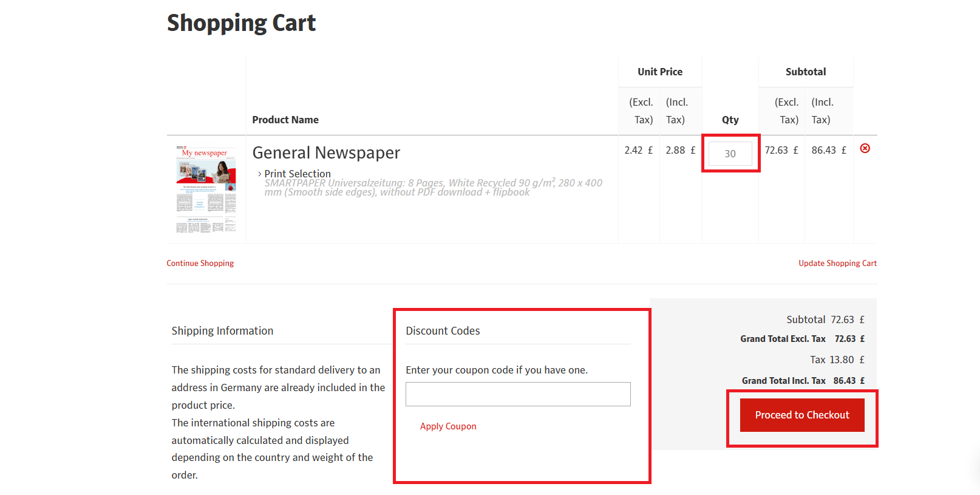Proceed to Checkout
Viewport: 980px width, 495px height.
click(802, 415)
